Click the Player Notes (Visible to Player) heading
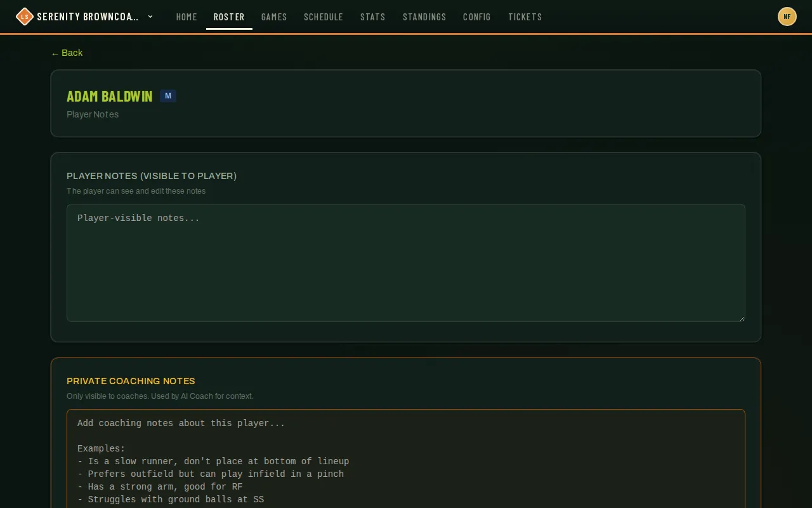The width and height of the screenshot is (812, 508). pyautogui.click(x=152, y=176)
